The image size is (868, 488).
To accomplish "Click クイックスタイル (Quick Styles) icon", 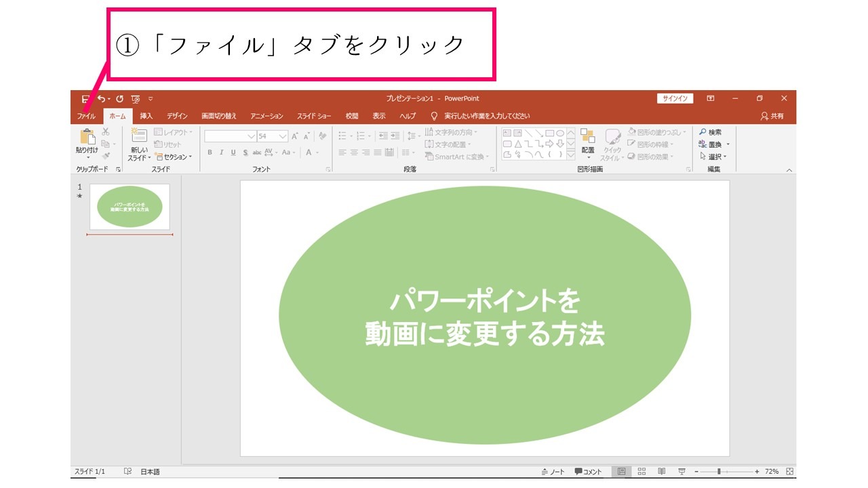I will click(x=612, y=144).
